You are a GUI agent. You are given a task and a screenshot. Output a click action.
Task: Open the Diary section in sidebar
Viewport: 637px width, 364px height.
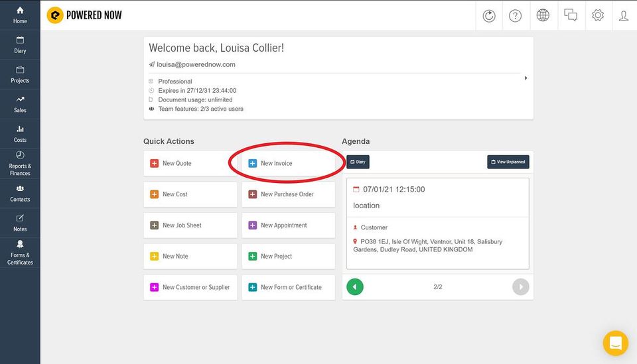click(20, 44)
